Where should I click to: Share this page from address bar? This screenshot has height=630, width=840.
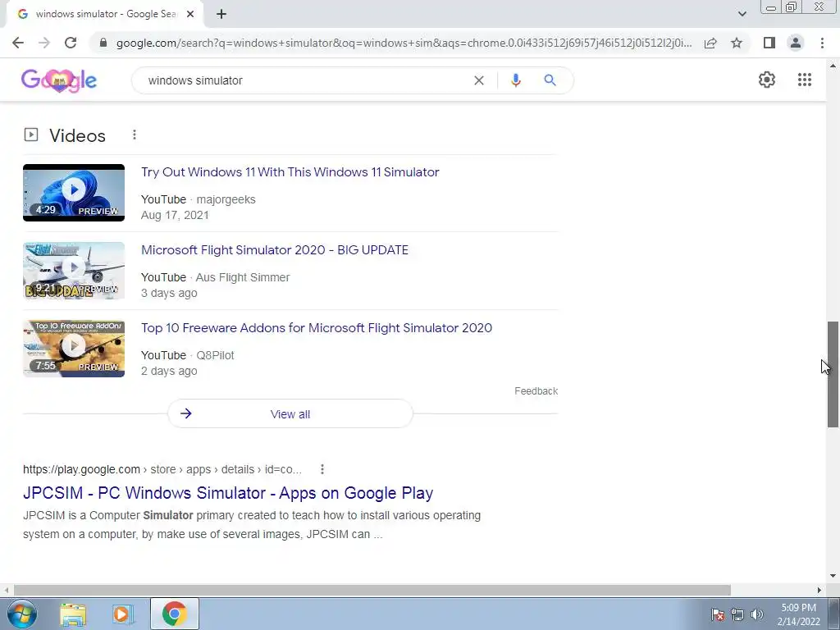click(x=710, y=43)
